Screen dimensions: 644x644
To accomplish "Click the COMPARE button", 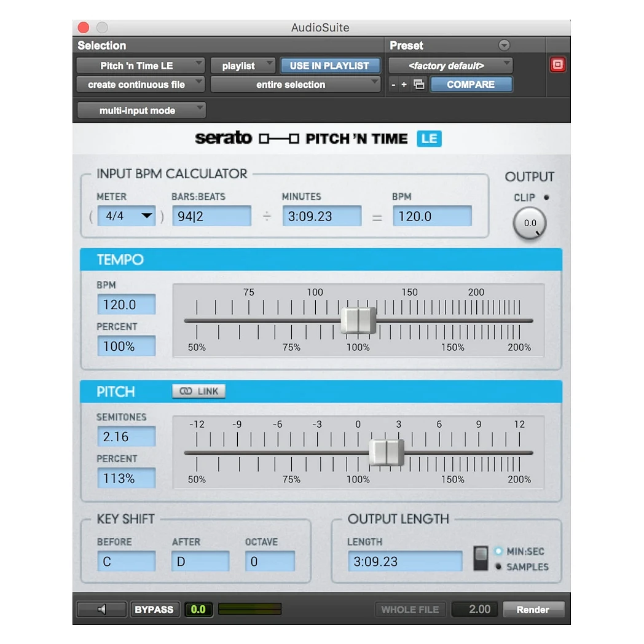I will point(471,84).
